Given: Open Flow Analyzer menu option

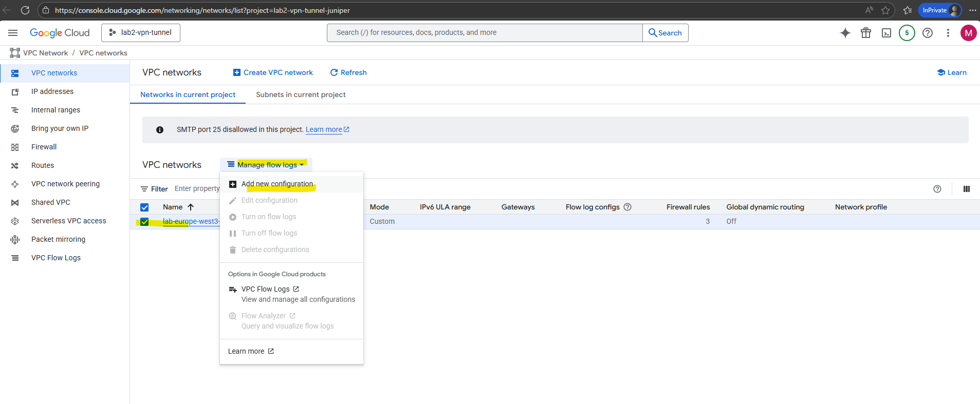Looking at the screenshot, I should point(291,321).
